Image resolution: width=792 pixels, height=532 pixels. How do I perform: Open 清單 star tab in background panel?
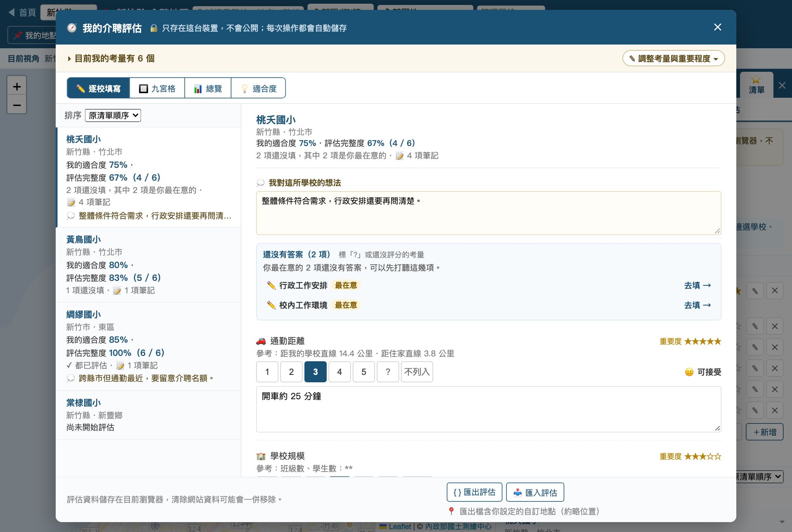(x=756, y=85)
